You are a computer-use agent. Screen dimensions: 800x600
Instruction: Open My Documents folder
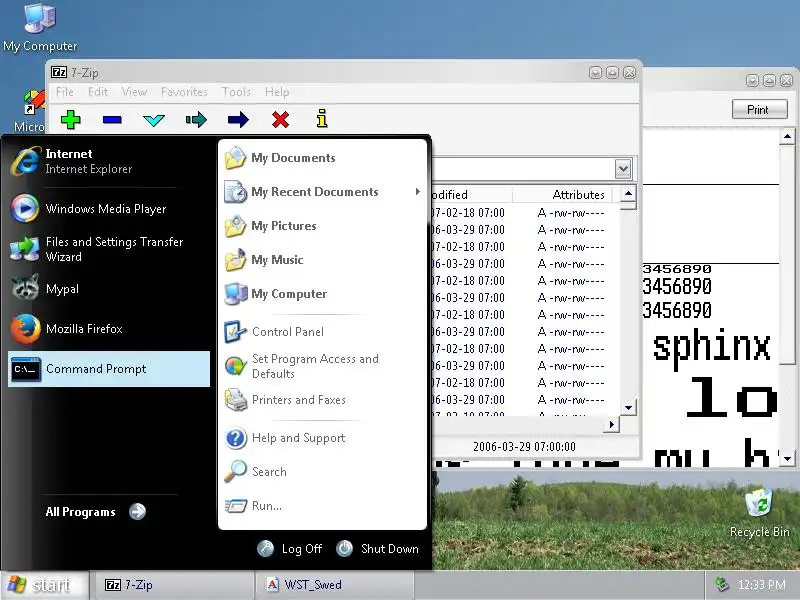[322, 158]
